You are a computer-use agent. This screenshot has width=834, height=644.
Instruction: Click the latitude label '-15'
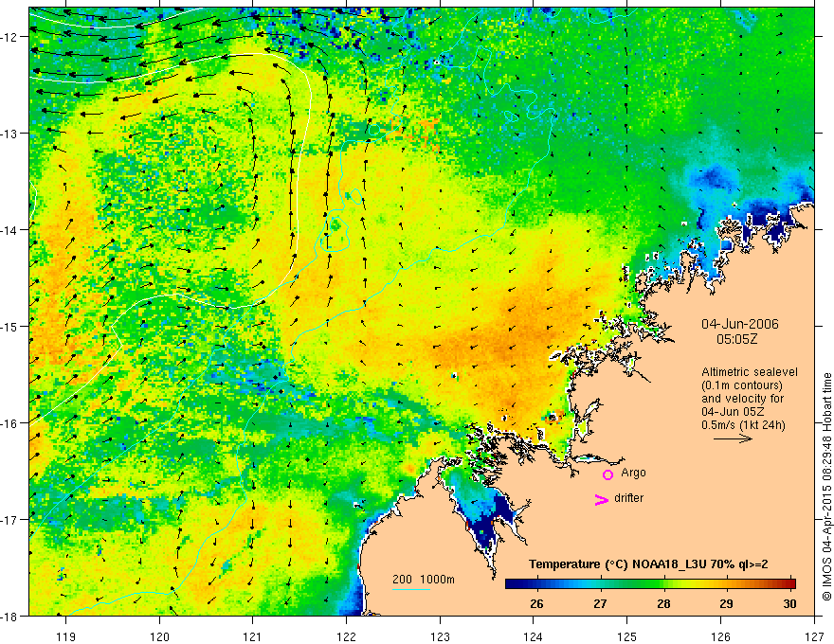pos(10,326)
